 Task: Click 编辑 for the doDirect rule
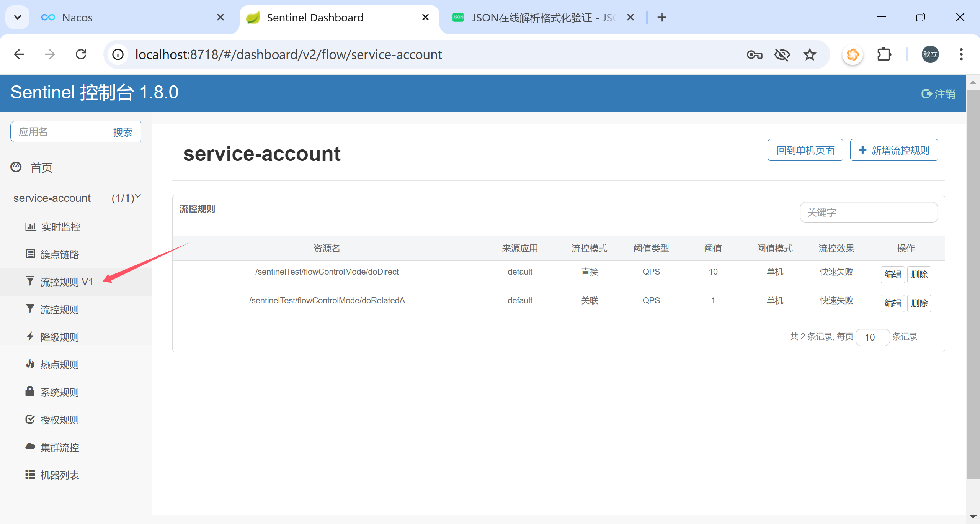[x=892, y=275]
